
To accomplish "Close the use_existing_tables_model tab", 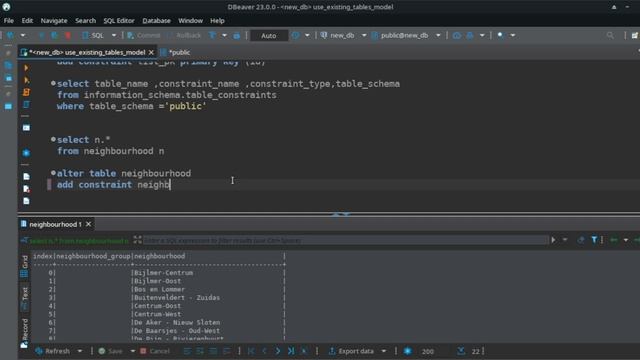I will click(151, 52).
